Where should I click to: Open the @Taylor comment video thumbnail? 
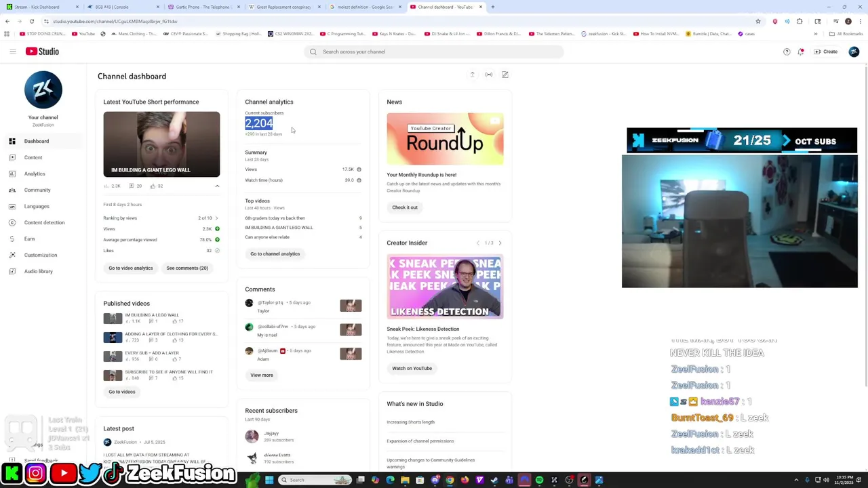[351, 306]
